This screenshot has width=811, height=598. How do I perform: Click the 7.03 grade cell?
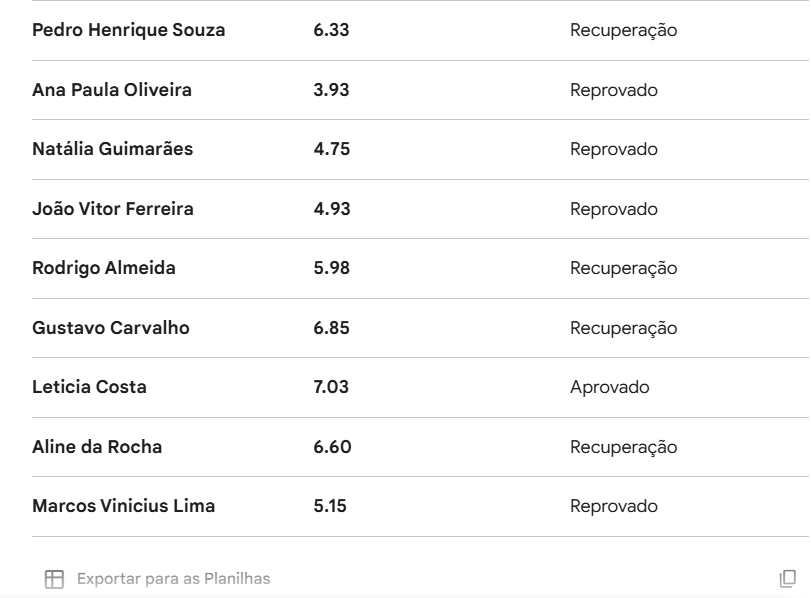pyautogui.click(x=331, y=387)
